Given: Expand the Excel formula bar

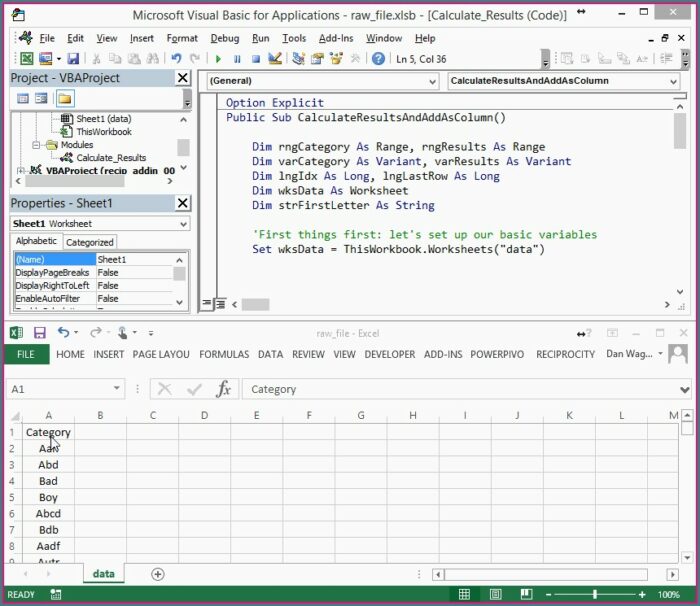Looking at the screenshot, I should point(684,389).
